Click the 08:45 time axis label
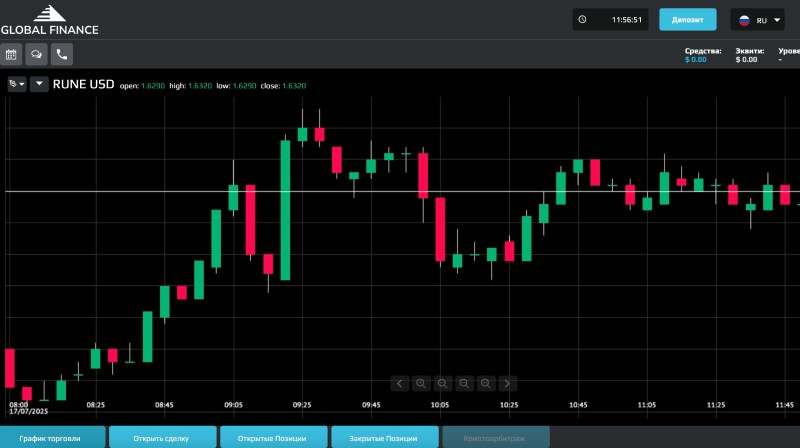 click(164, 405)
